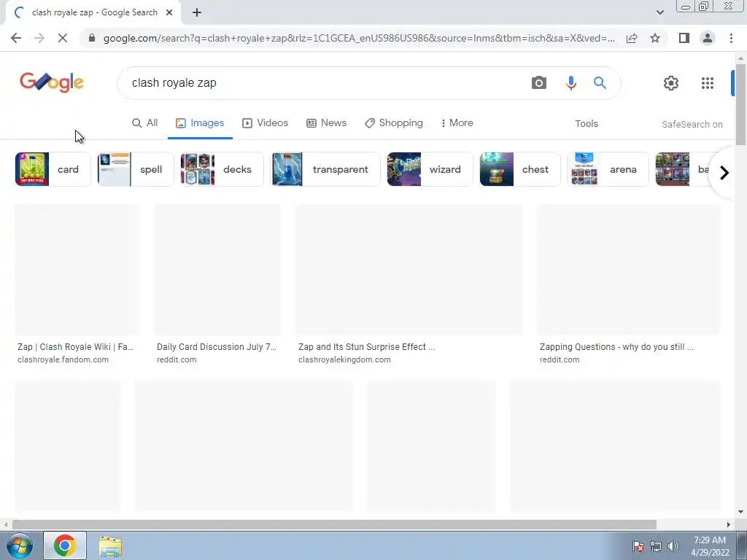Click clashroyalekingdom.com source text

coord(344,359)
